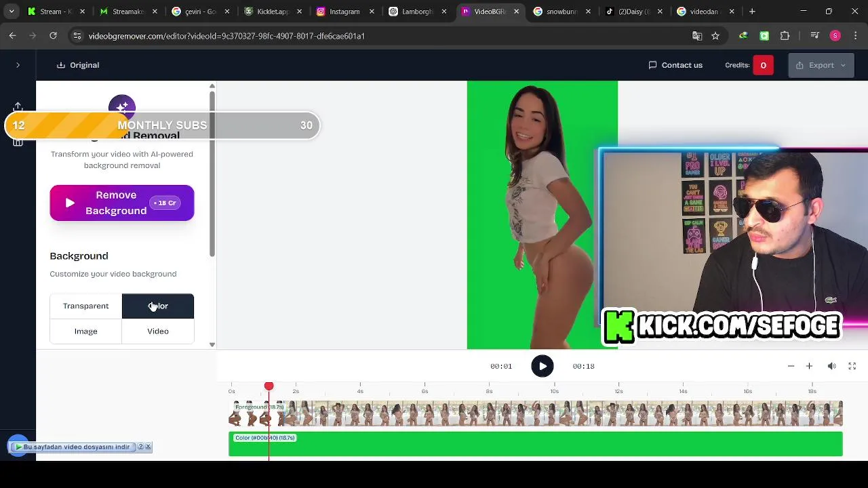Open the credits counter badge

point(763,65)
